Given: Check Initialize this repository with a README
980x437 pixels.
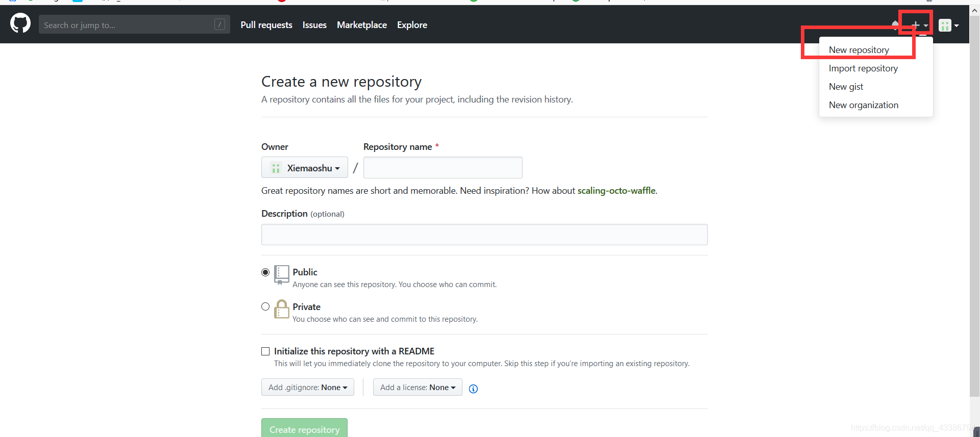Looking at the screenshot, I should pyautogui.click(x=265, y=351).
